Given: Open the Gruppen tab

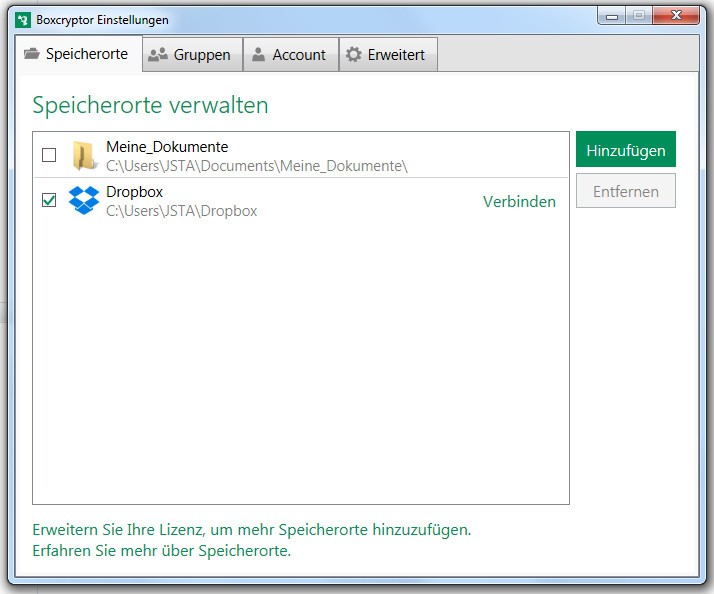Looking at the screenshot, I should click(193, 55).
